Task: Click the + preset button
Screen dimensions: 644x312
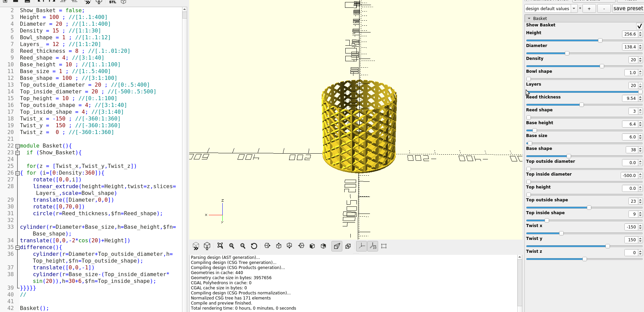Action: coord(590,8)
